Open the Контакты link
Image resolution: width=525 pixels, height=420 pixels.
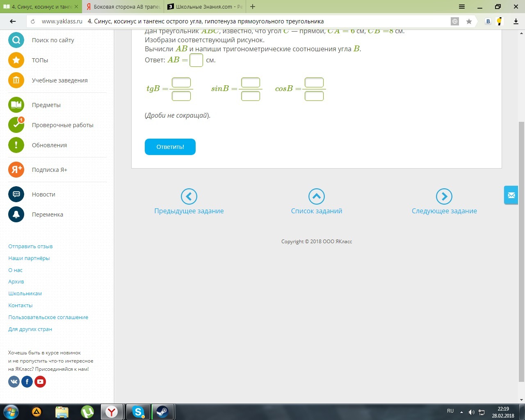21,306
